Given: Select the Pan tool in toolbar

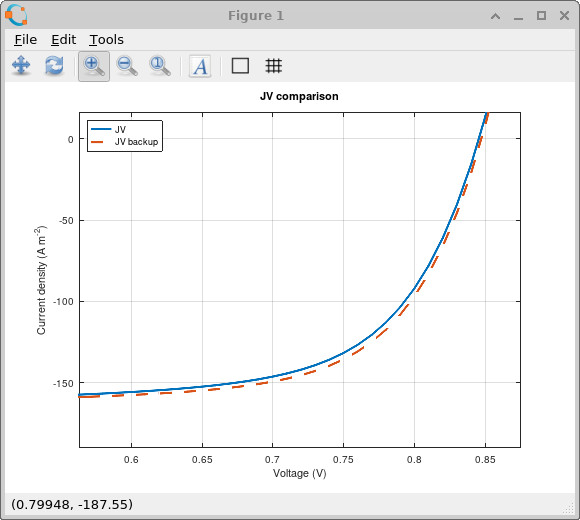Looking at the screenshot, I should click(21, 66).
